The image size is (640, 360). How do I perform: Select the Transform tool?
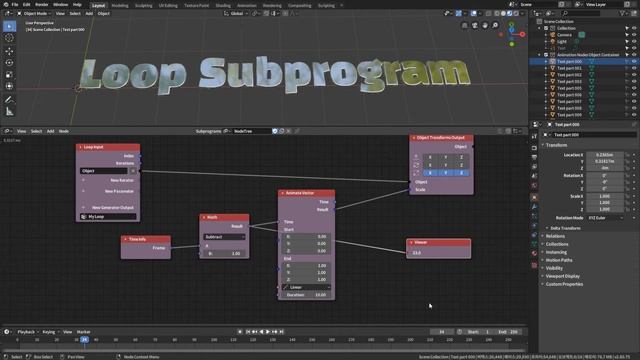pos(9,86)
